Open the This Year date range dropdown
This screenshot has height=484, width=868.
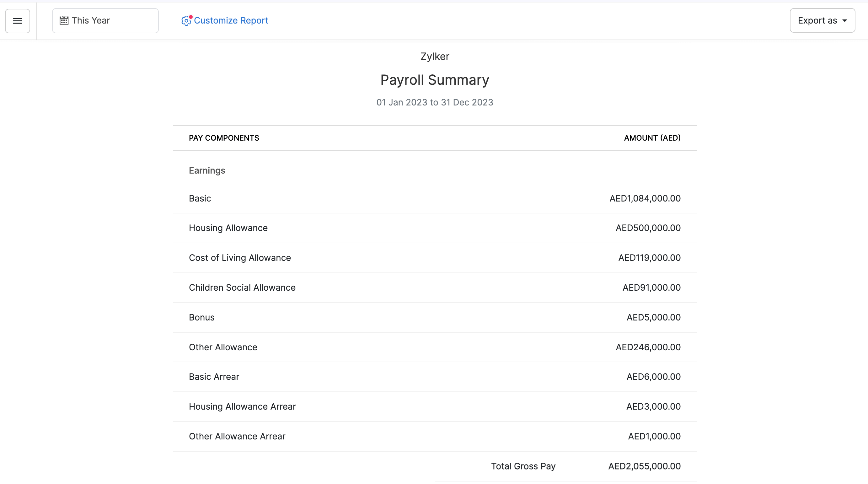click(105, 21)
